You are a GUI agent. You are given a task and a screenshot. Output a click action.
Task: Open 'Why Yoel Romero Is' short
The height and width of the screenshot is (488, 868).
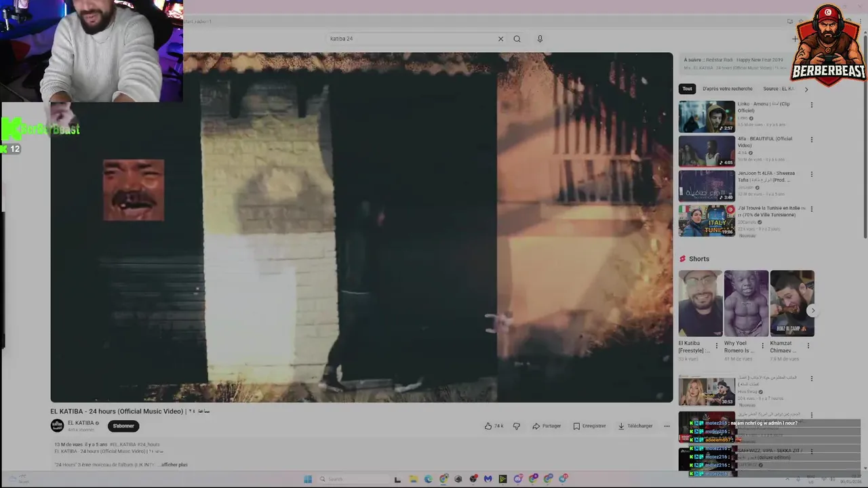(x=747, y=304)
